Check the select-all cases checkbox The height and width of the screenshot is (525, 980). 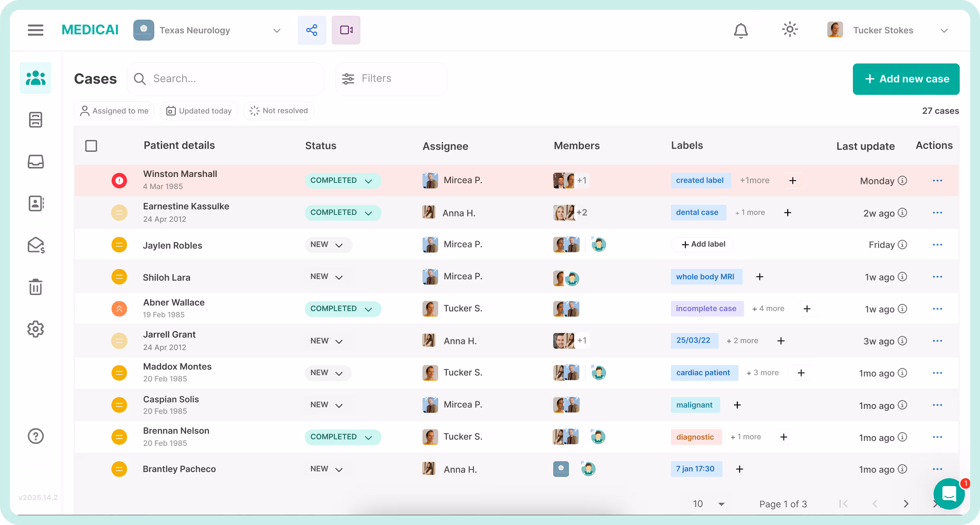[x=91, y=146]
